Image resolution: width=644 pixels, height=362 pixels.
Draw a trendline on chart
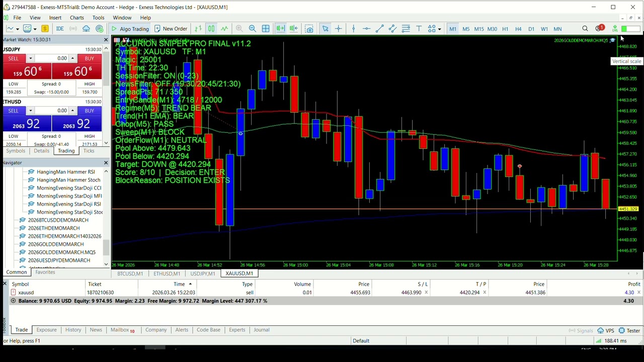tap(380, 29)
